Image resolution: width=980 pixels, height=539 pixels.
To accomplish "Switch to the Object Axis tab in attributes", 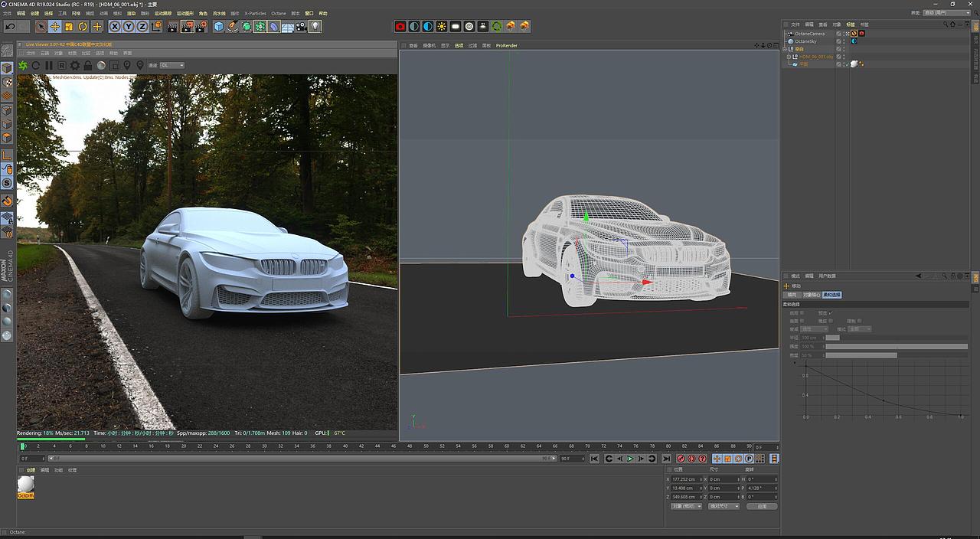I will coord(811,295).
